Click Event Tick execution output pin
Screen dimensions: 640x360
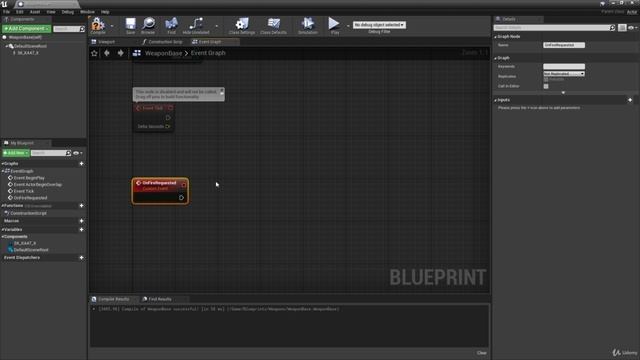click(x=168, y=118)
